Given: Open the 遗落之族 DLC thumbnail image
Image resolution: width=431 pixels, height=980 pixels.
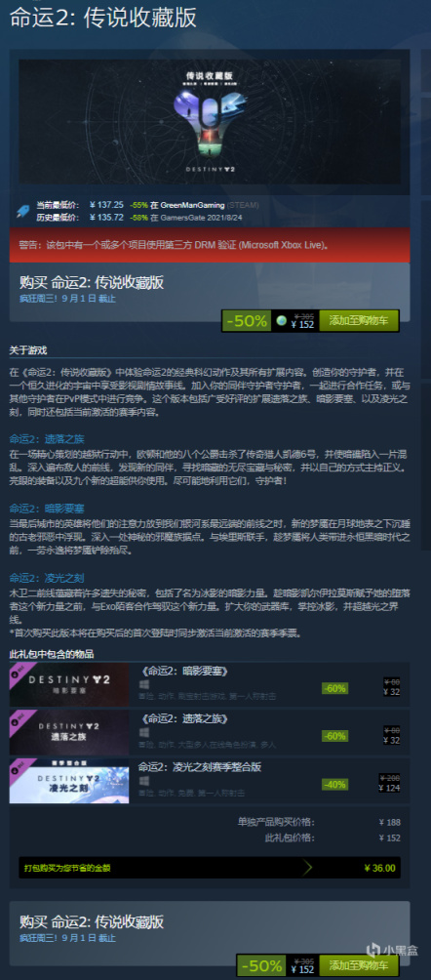Looking at the screenshot, I should click(x=69, y=732).
